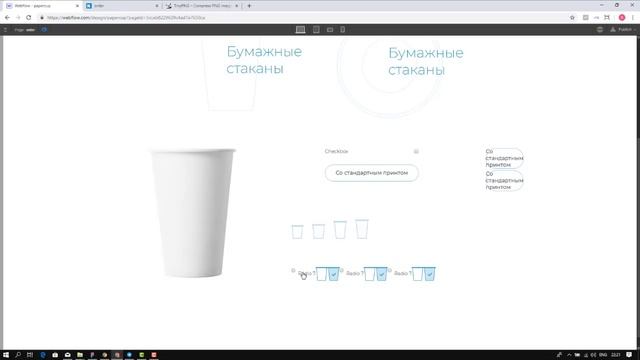
Task: Click the URL address bar
Action: (x=302, y=18)
